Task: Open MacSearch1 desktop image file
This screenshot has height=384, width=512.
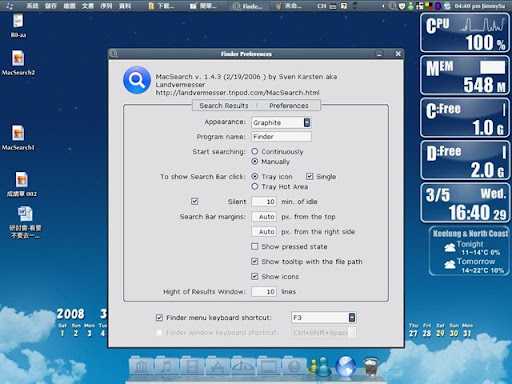Action: (x=18, y=138)
